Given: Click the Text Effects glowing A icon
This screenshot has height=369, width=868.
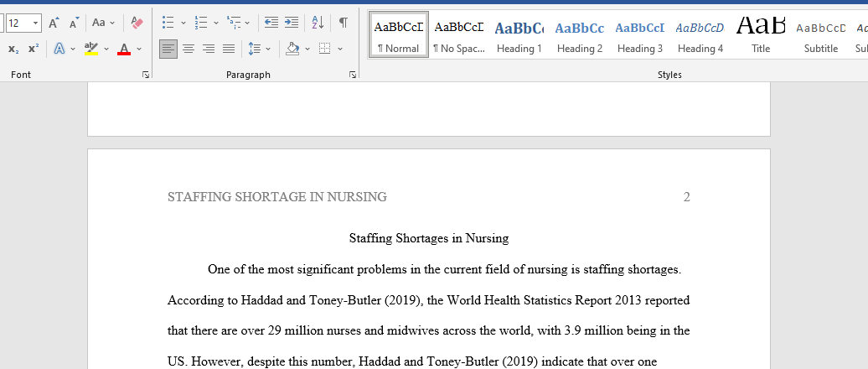Looking at the screenshot, I should click(59, 49).
